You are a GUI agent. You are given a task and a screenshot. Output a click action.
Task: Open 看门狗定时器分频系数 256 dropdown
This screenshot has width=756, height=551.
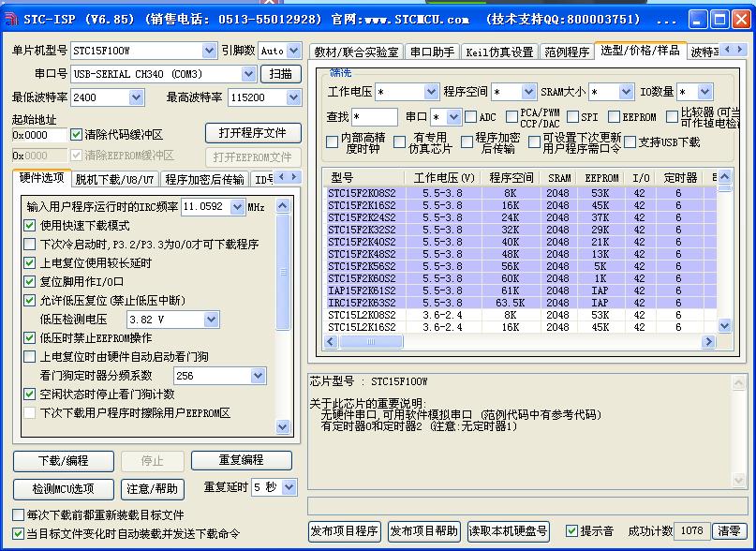click(259, 376)
